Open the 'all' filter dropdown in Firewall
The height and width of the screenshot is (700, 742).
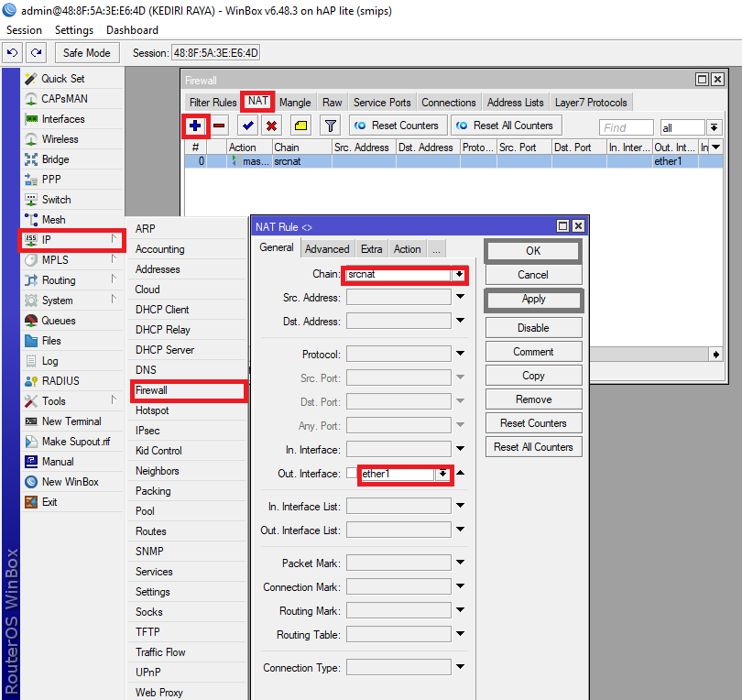click(715, 127)
